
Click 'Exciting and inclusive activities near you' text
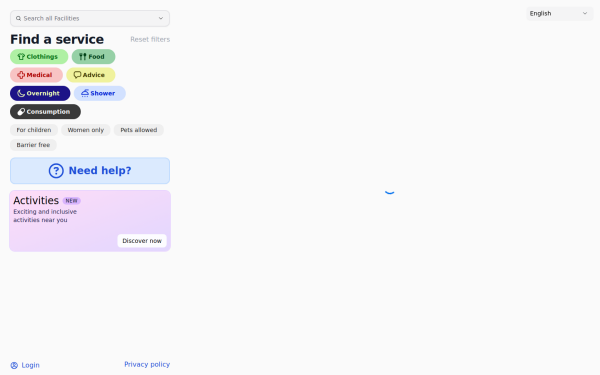45,216
